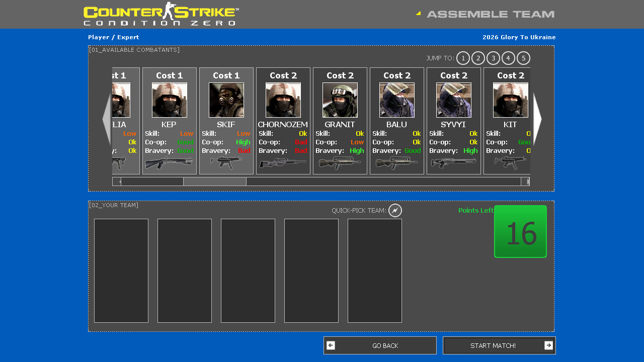This screenshot has width=644, height=362.
Task: Click the CHORNOZEM name label
Action: coord(283,125)
